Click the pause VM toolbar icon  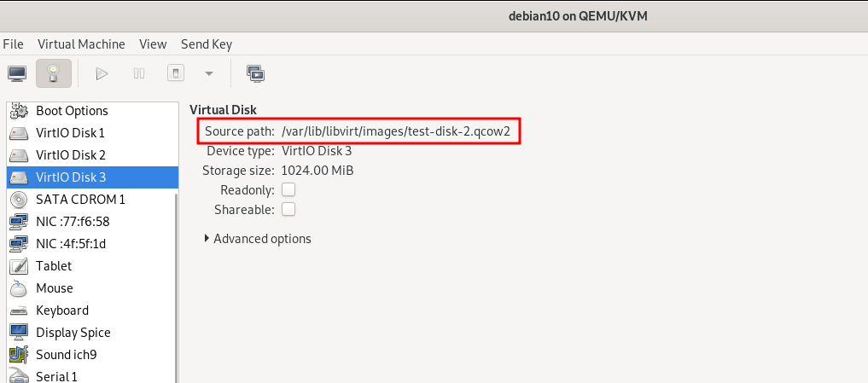pos(139,73)
